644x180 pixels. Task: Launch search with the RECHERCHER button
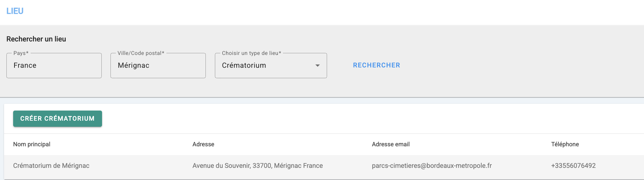[377, 65]
